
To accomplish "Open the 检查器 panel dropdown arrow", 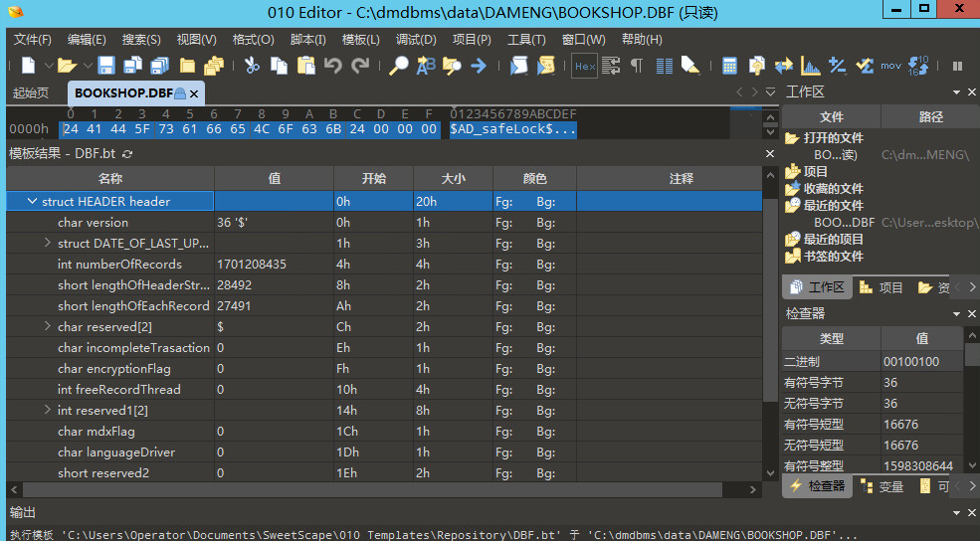I will coord(956,313).
